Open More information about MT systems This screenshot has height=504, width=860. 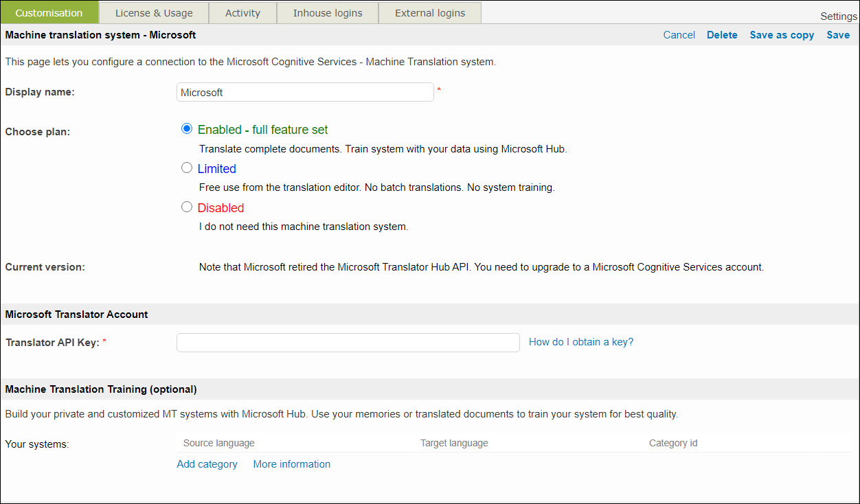(291, 463)
